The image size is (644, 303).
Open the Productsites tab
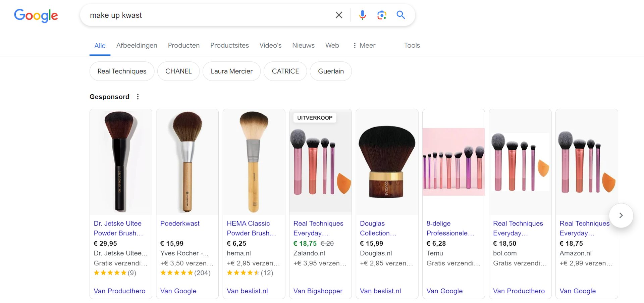click(x=229, y=45)
